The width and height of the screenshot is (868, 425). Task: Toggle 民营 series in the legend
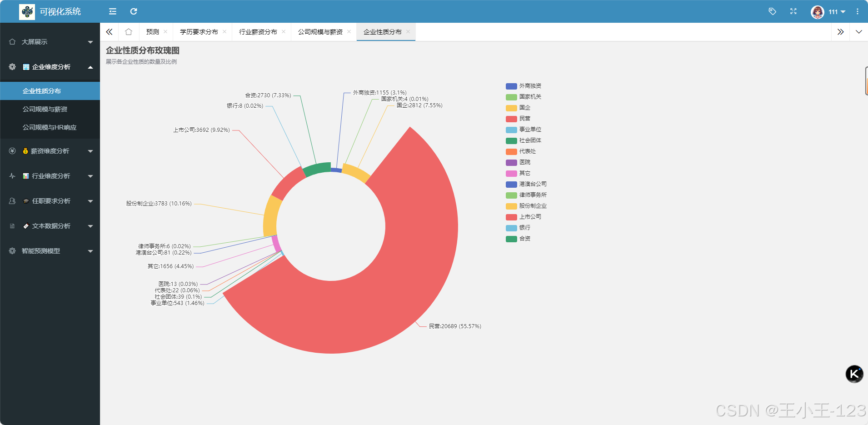518,119
